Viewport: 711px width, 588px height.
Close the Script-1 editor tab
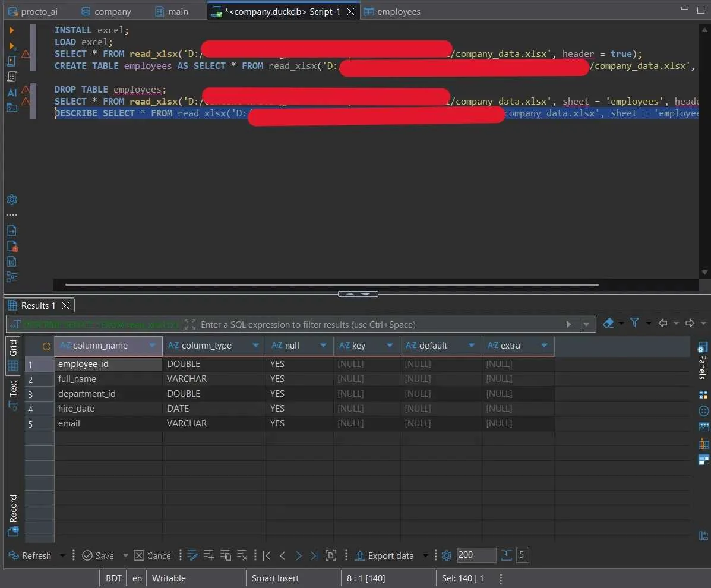point(350,12)
